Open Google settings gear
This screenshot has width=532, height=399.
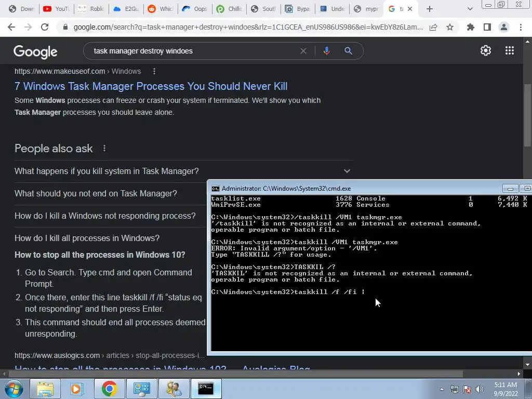coord(486,50)
